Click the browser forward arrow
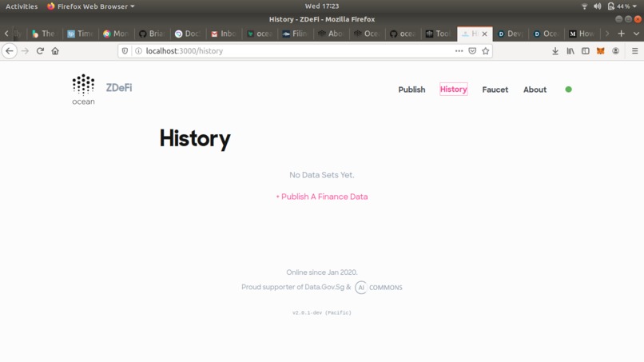 pos(25,51)
